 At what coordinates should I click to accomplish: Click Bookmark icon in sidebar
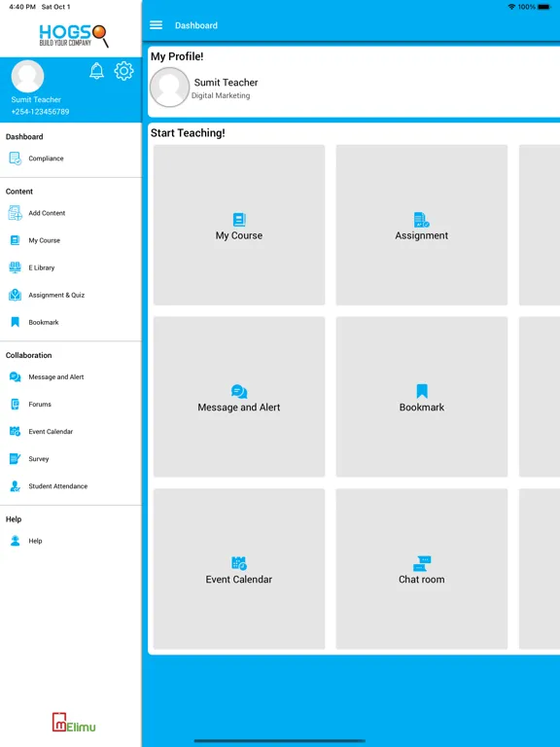click(x=16, y=322)
